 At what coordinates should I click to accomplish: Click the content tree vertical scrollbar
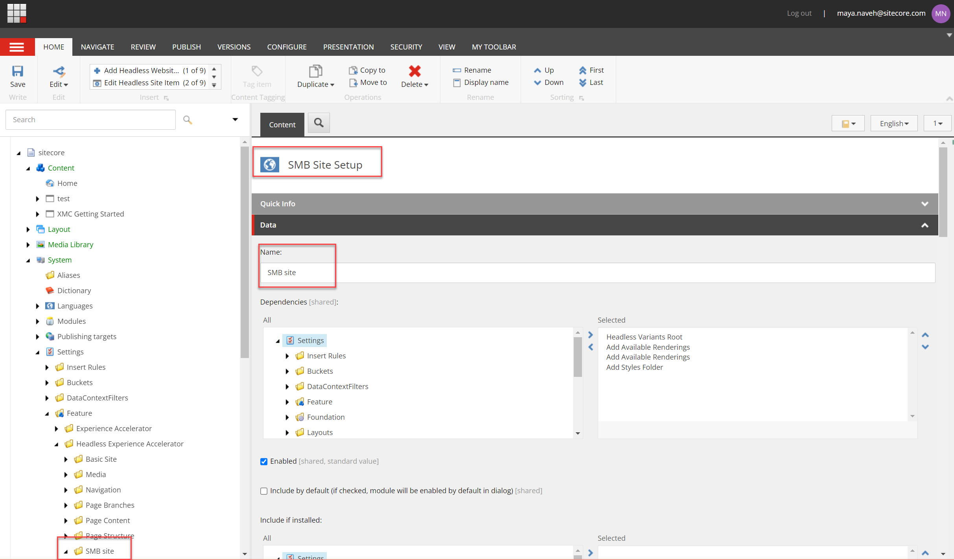coord(245,252)
